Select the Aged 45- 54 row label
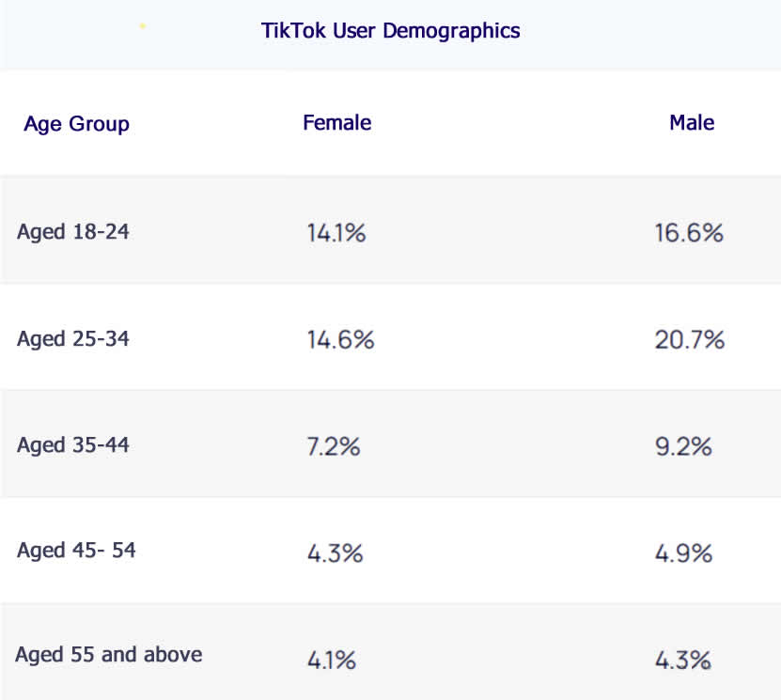Image resolution: width=781 pixels, height=700 pixels. (76, 550)
